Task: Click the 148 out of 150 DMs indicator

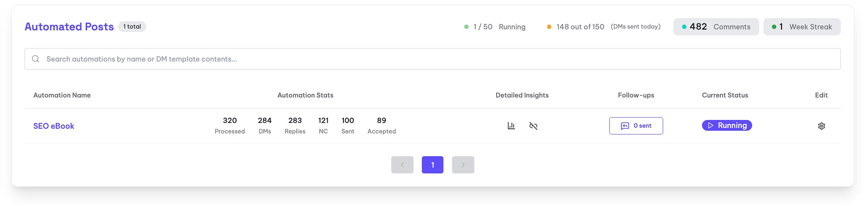Action: tap(604, 27)
